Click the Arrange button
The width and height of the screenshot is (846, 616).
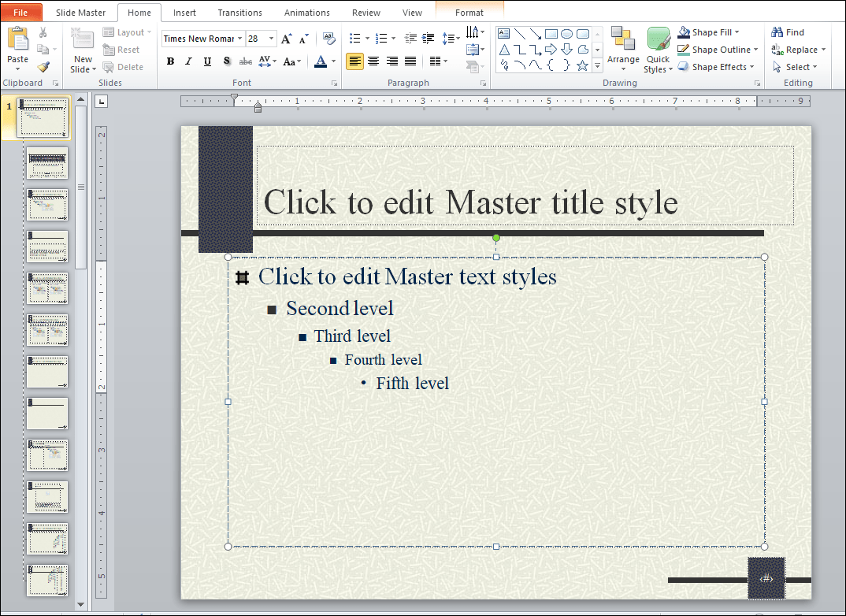623,49
